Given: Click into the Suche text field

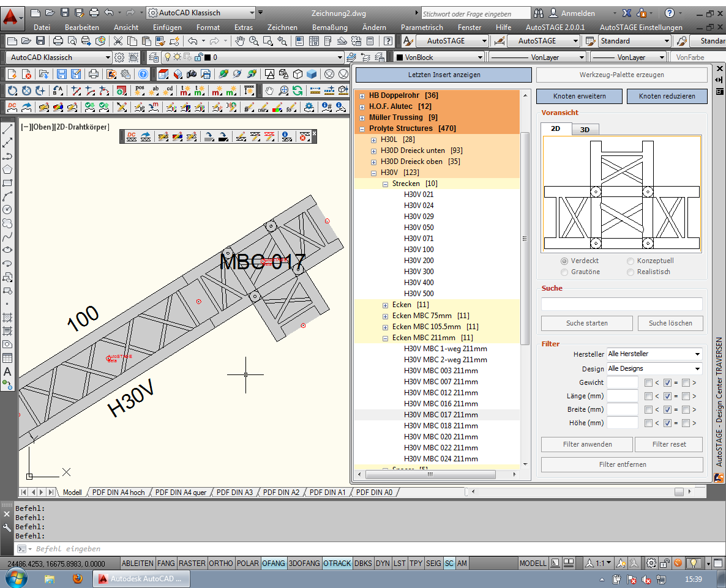Looking at the screenshot, I should pos(621,304).
